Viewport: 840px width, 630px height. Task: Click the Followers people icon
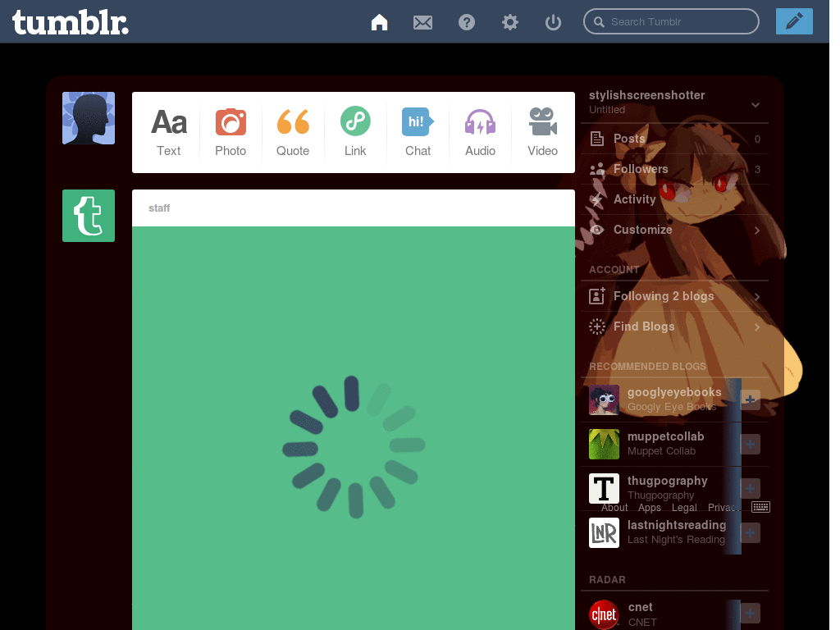point(597,169)
